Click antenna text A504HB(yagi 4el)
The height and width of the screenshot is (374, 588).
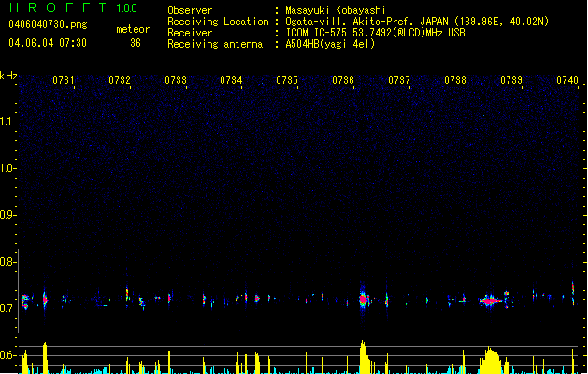coord(330,44)
